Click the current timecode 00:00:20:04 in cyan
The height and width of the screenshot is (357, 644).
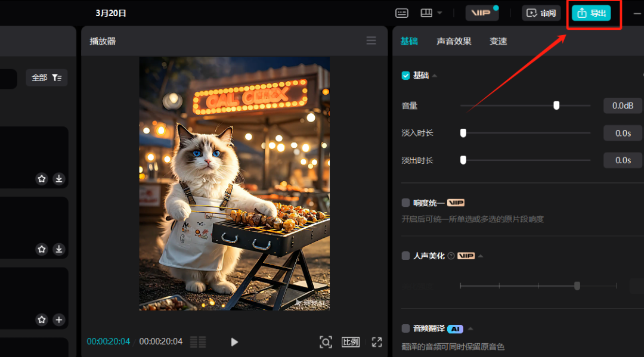109,342
